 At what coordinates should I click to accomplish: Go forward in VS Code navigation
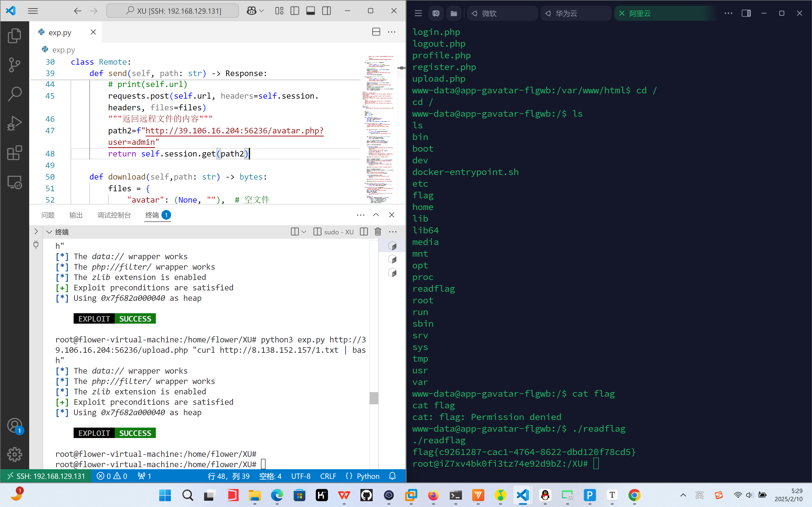pos(94,11)
